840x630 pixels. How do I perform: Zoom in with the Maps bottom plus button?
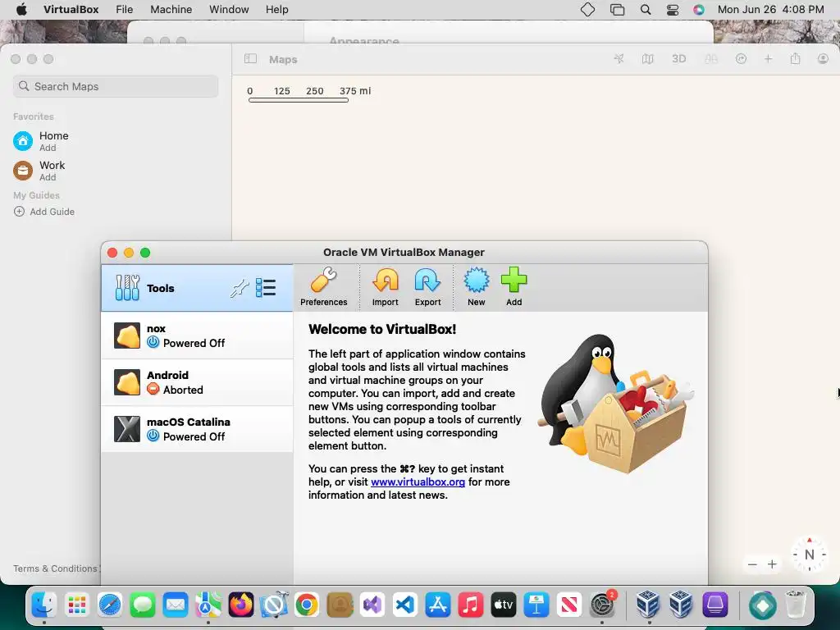point(772,564)
